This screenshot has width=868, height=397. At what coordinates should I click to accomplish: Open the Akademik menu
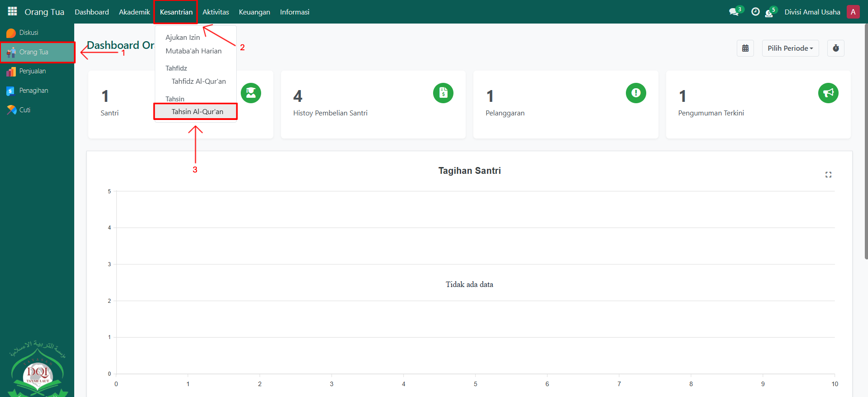click(134, 12)
